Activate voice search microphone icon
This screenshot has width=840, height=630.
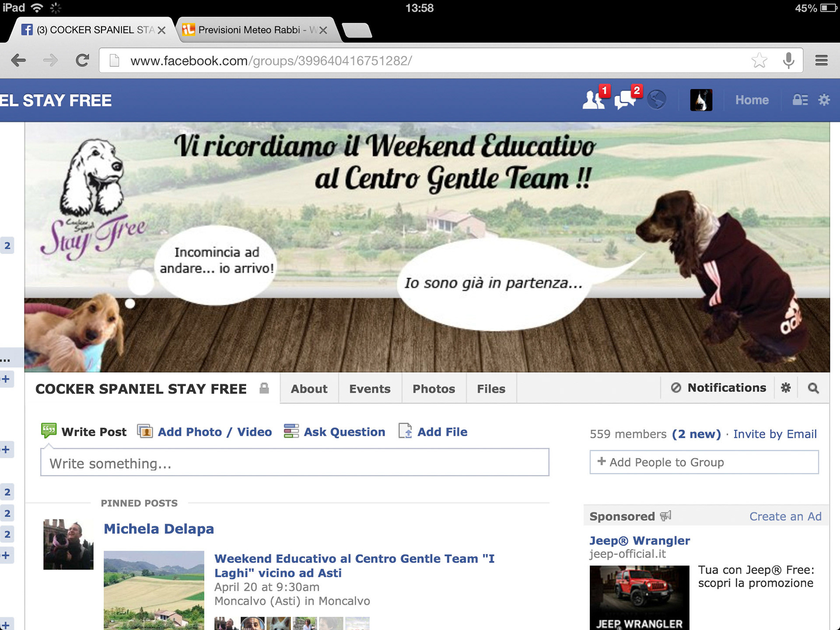click(x=788, y=60)
